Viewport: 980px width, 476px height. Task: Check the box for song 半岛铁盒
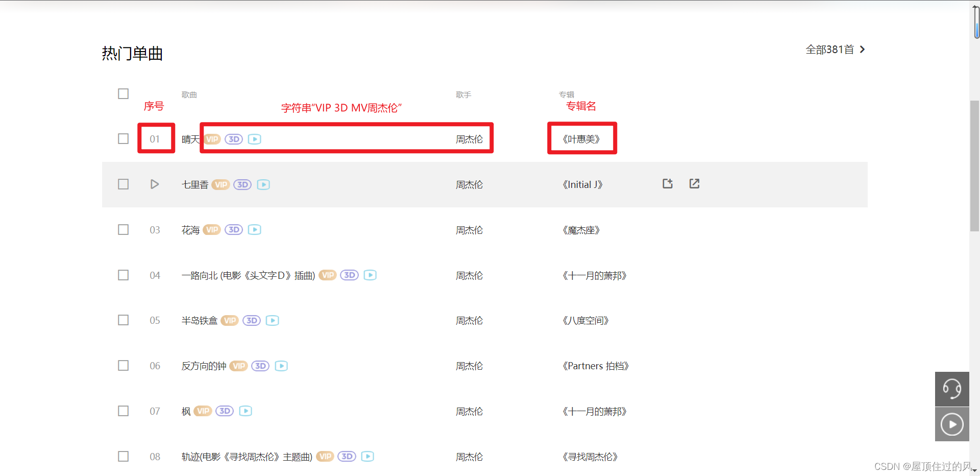tap(123, 320)
